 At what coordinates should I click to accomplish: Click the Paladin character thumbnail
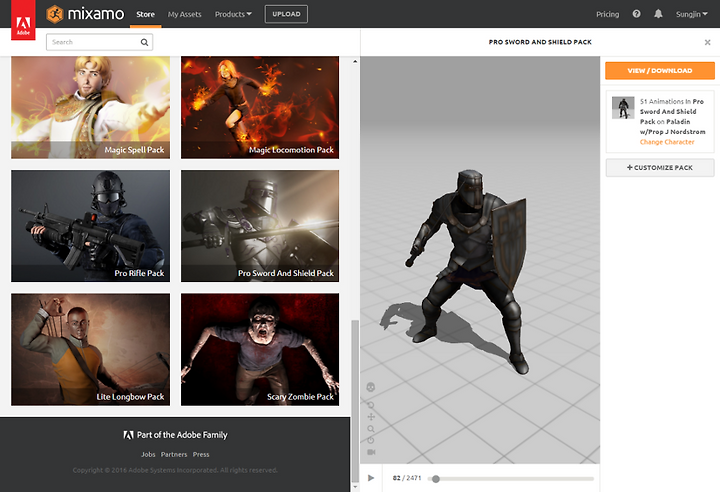(x=623, y=108)
